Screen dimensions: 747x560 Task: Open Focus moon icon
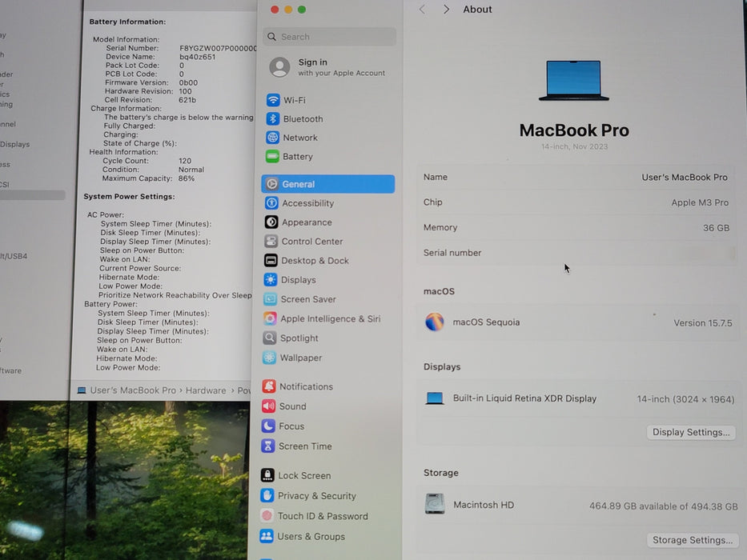(268, 426)
